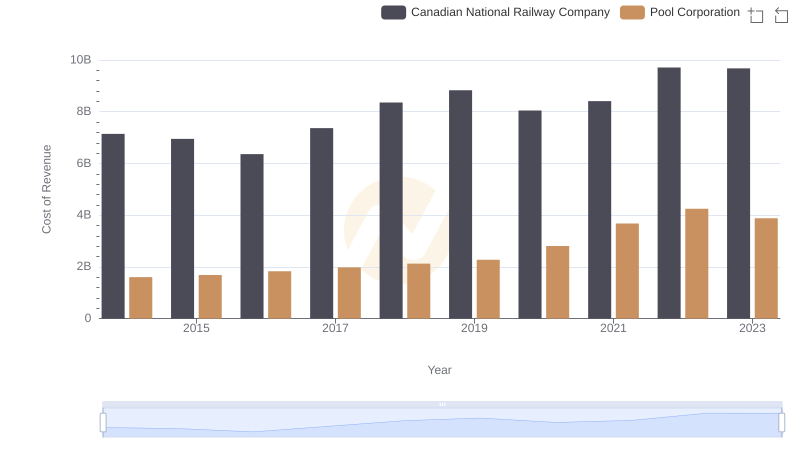The height and width of the screenshot is (461, 800).
Task: Click the Pool Corporation bar for 2022
Action: [x=696, y=264]
